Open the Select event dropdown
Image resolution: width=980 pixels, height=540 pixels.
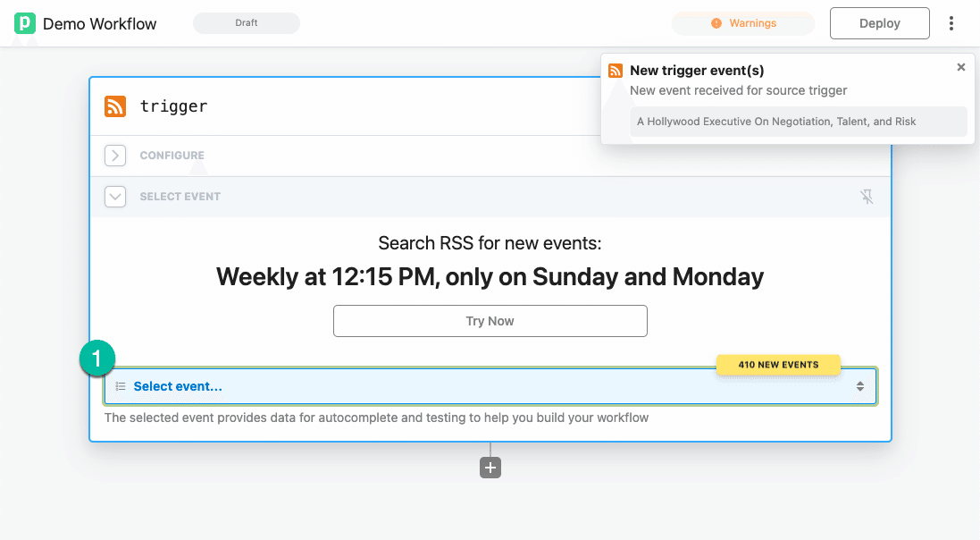pyautogui.click(x=490, y=386)
